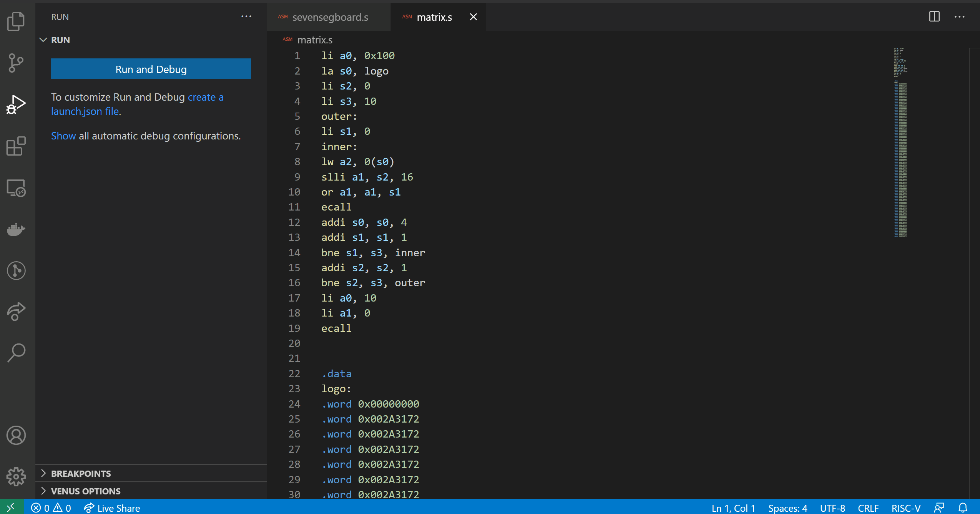Click the RISC-V language mode indicator

point(905,508)
